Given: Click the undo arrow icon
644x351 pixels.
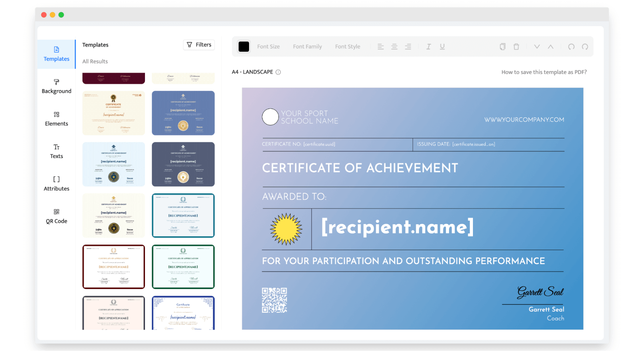Looking at the screenshot, I should click(x=571, y=47).
